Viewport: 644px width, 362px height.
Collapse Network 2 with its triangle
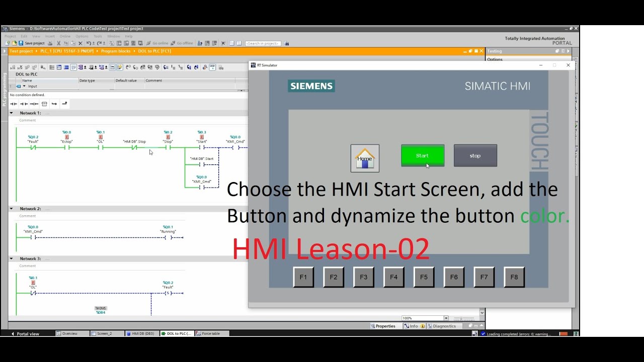click(x=12, y=209)
